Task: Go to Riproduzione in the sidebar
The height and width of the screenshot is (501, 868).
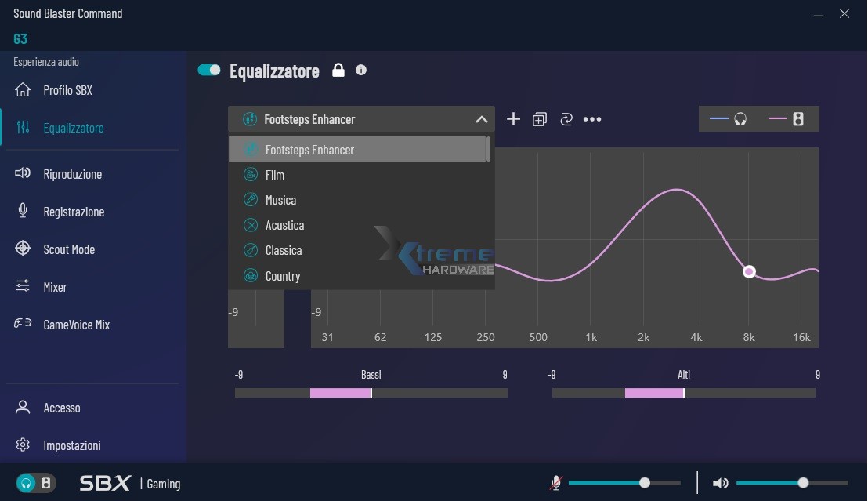Action: click(x=72, y=174)
